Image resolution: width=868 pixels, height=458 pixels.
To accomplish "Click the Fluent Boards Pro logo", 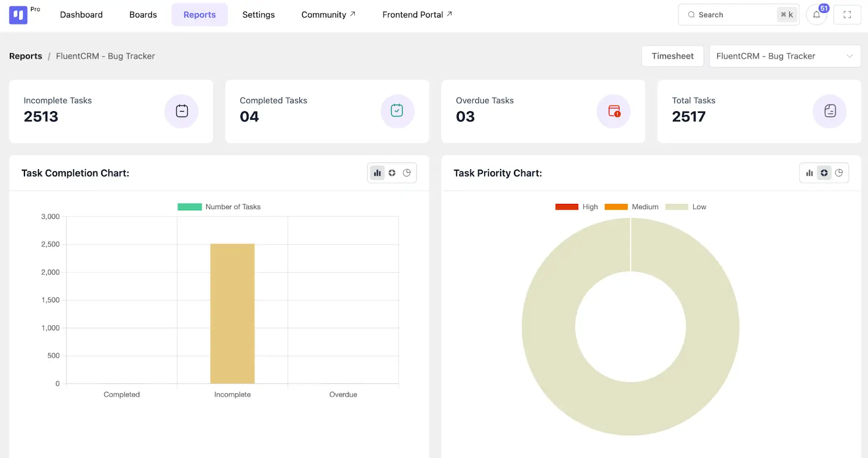I will [18, 15].
